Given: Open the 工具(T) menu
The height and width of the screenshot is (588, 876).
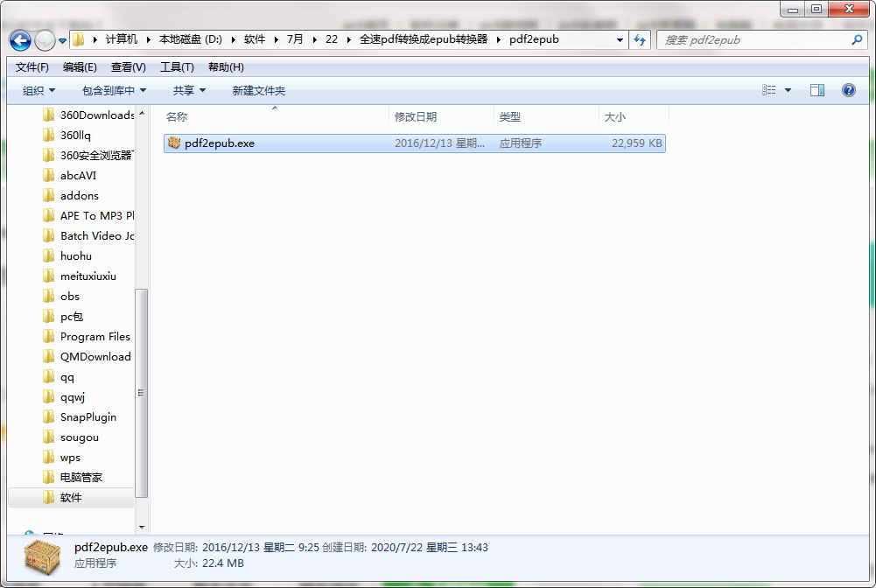Looking at the screenshot, I should tap(177, 67).
